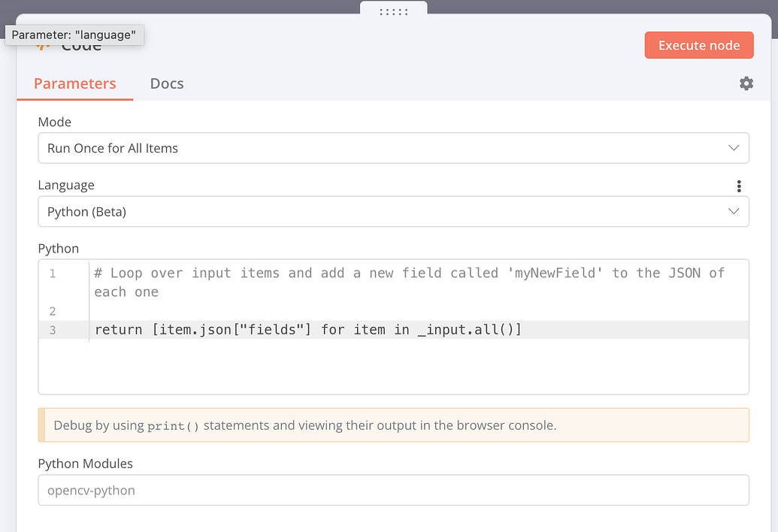Click the Language dropdown chevron
The width and height of the screenshot is (778, 532).
point(733,211)
